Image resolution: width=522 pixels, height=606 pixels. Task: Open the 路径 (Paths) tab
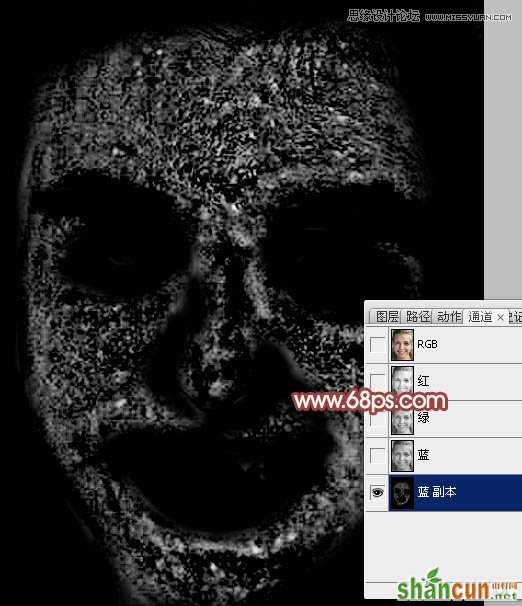point(418,317)
